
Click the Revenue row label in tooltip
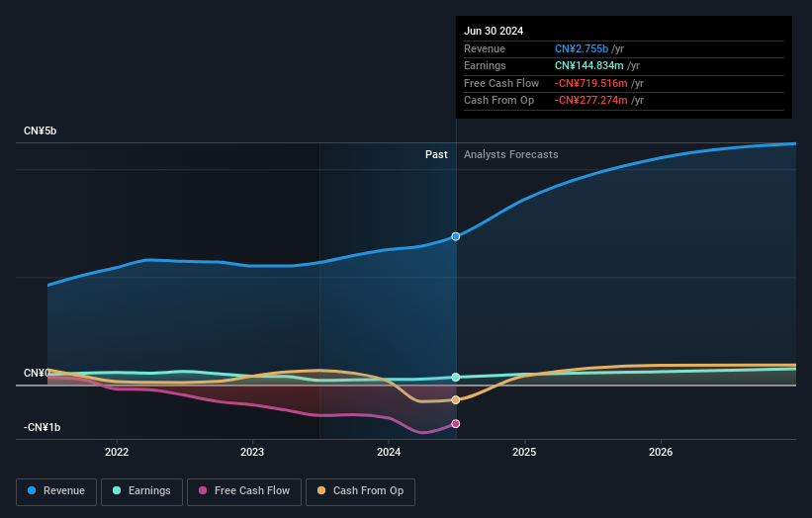click(485, 48)
